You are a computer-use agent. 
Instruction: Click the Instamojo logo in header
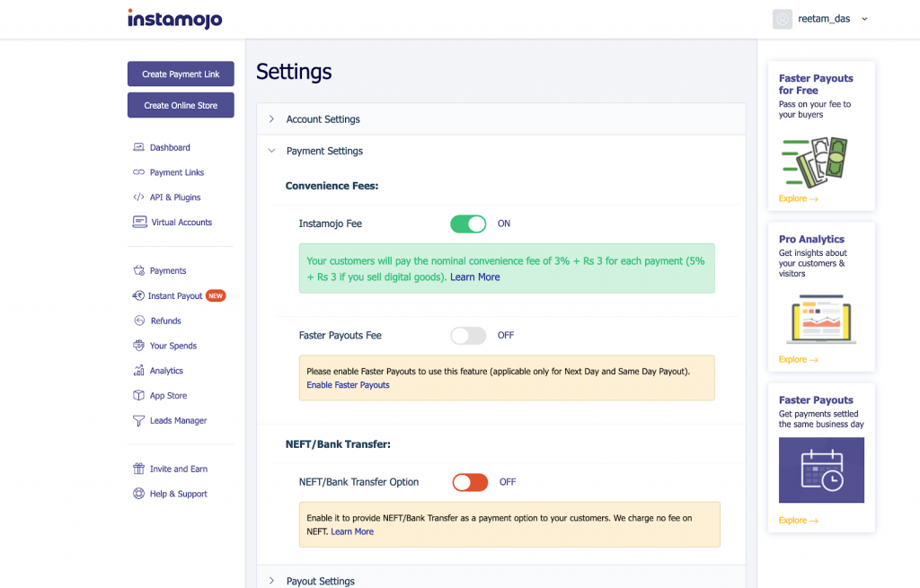[174, 19]
